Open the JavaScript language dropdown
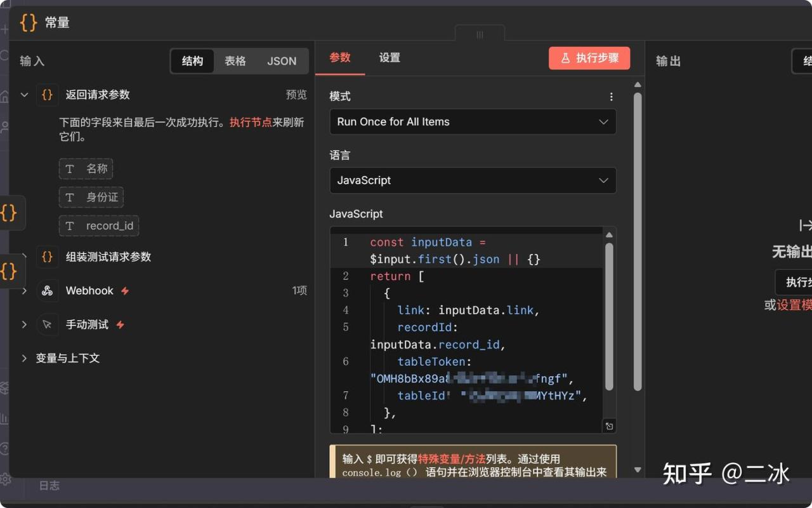 pos(473,180)
